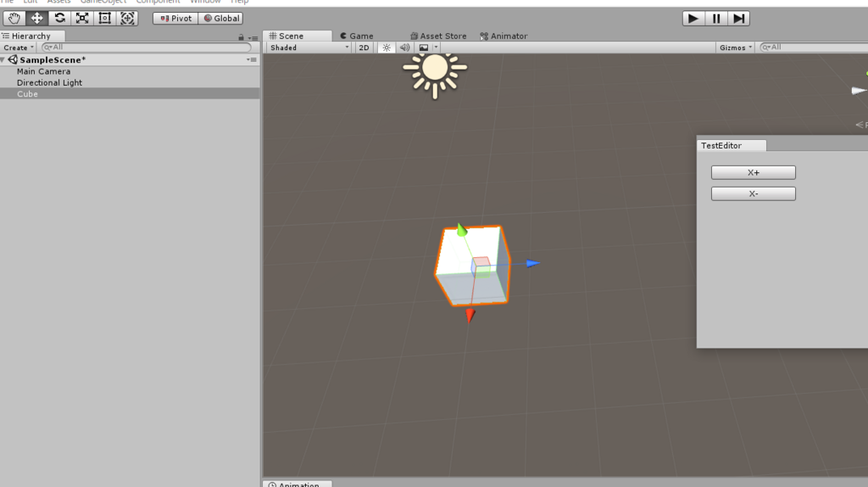868x487 pixels.
Task: Select the Scale tool
Action: point(82,19)
